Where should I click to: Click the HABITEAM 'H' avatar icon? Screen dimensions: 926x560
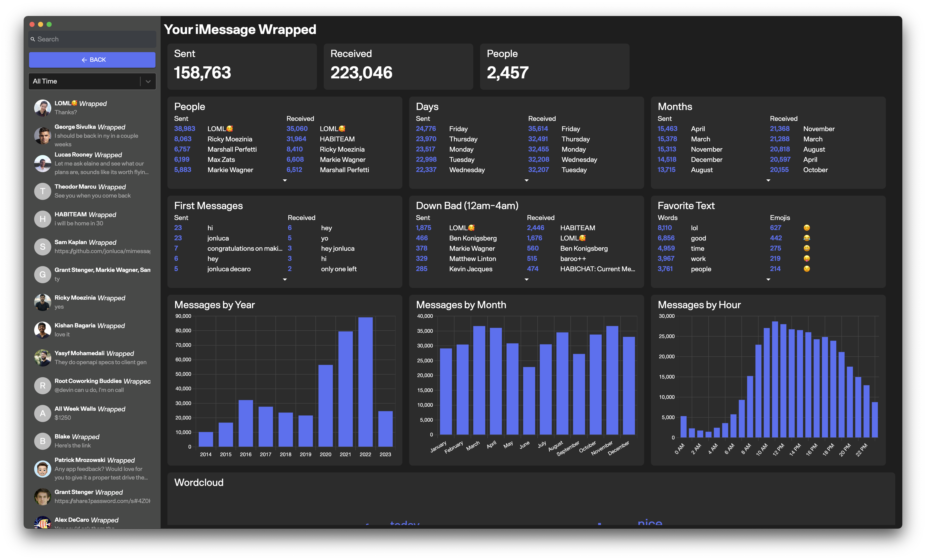tap(42, 219)
